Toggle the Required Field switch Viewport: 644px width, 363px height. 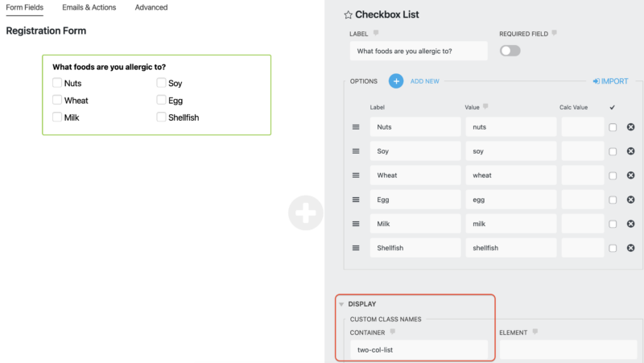510,51
